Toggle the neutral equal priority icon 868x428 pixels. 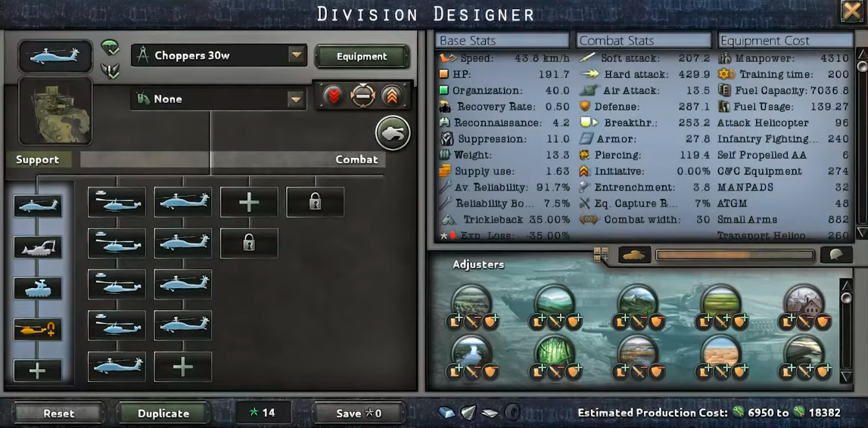(x=362, y=96)
